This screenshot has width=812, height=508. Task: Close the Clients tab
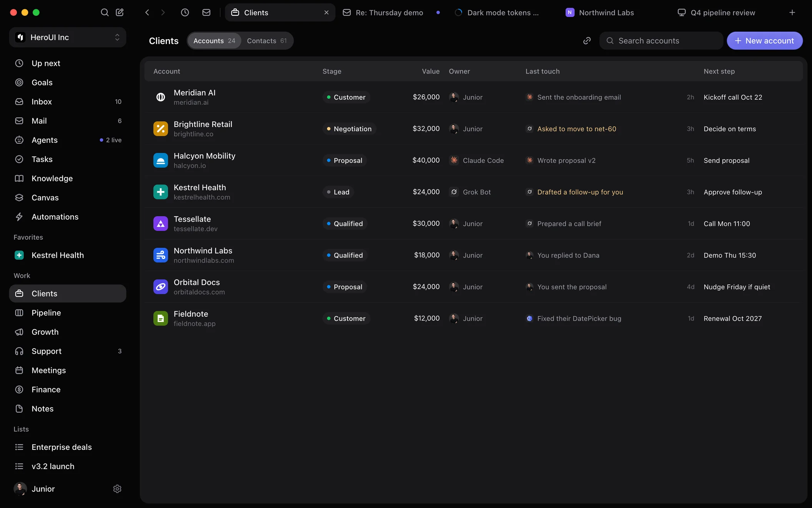pyautogui.click(x=326, y=12)
